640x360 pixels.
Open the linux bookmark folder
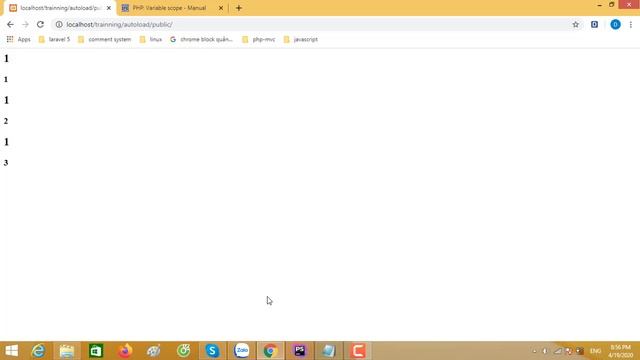point(151,39)
